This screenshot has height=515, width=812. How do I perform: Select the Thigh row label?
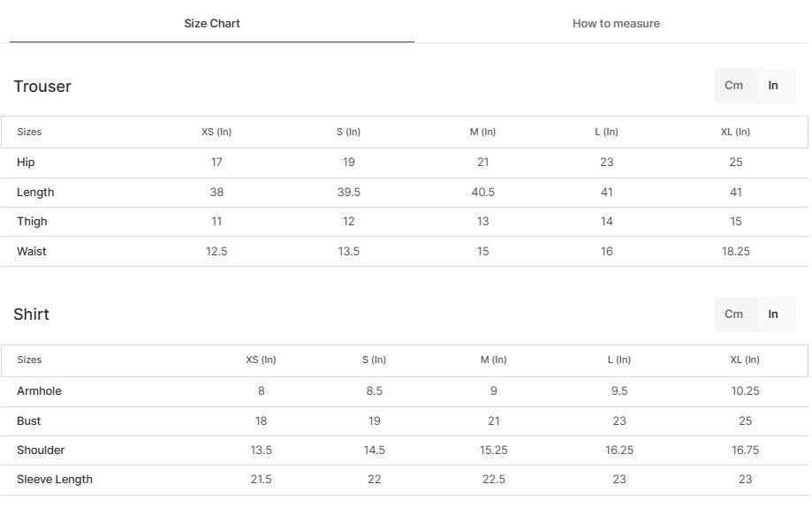click(32, 222)
